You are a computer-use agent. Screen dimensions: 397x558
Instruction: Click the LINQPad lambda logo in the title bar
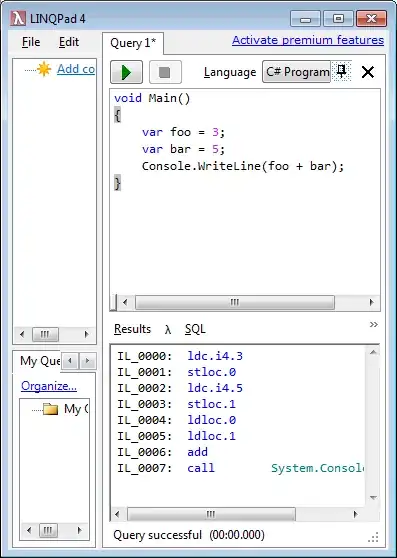[18, 18]
